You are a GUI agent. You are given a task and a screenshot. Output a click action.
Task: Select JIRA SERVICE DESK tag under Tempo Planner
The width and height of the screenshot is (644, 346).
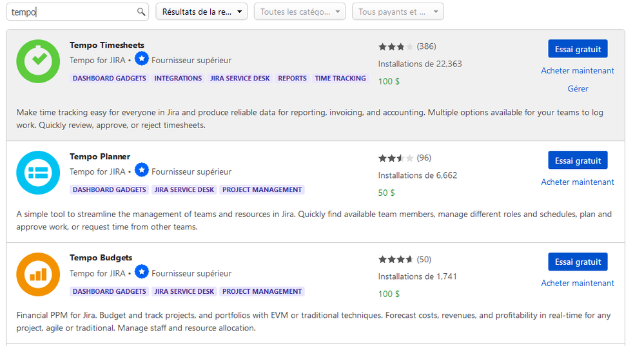[x=184, y=189]
